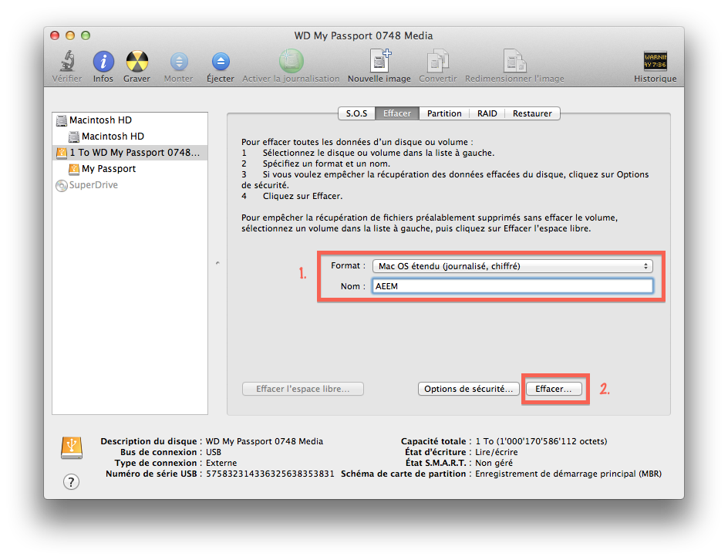This screenshot has width=728, height=560.
Task: Eject the disk with Éjecter icon
Action: 221,62
